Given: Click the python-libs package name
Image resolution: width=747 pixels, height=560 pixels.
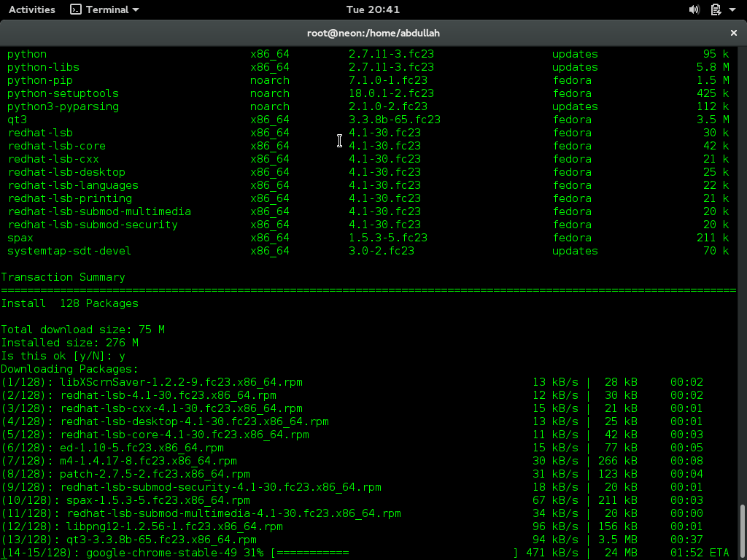Looking at the screenshot, I should (43, 67).
